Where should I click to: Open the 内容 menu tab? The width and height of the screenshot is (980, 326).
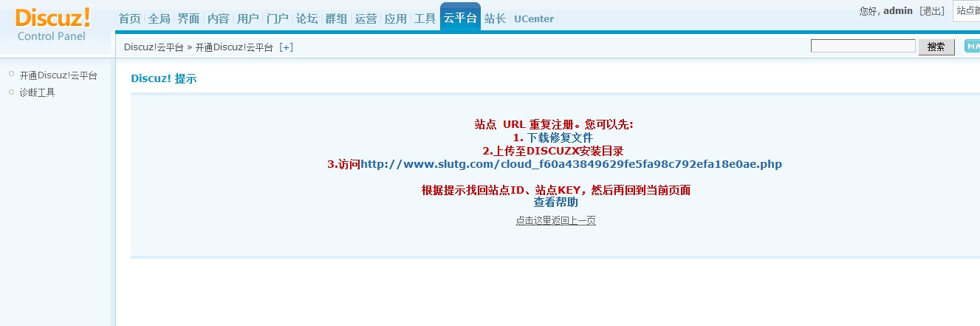click(x=218, y=18)
